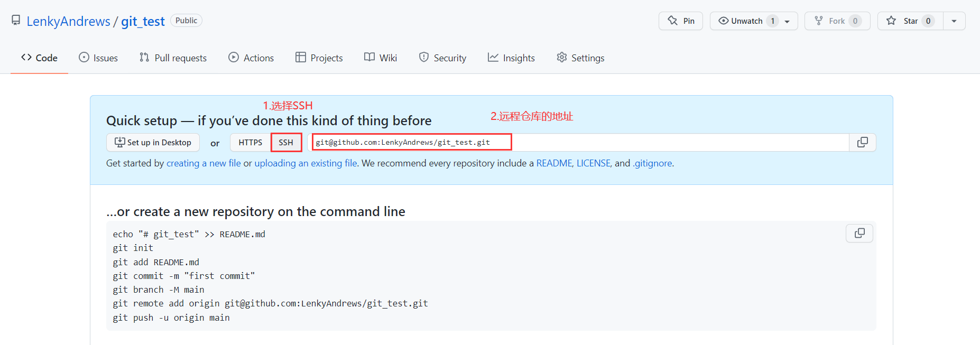
Task: Click the 'git remote add origin' command line
Action: point(270,303)
